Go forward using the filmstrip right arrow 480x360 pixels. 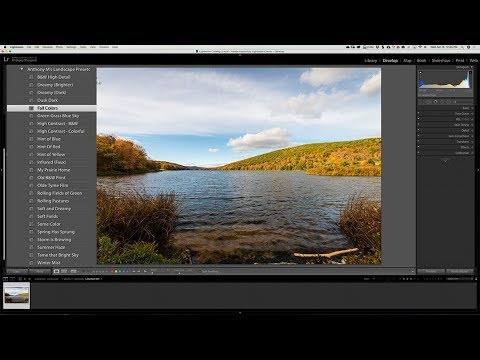click(x=29, y=279)
